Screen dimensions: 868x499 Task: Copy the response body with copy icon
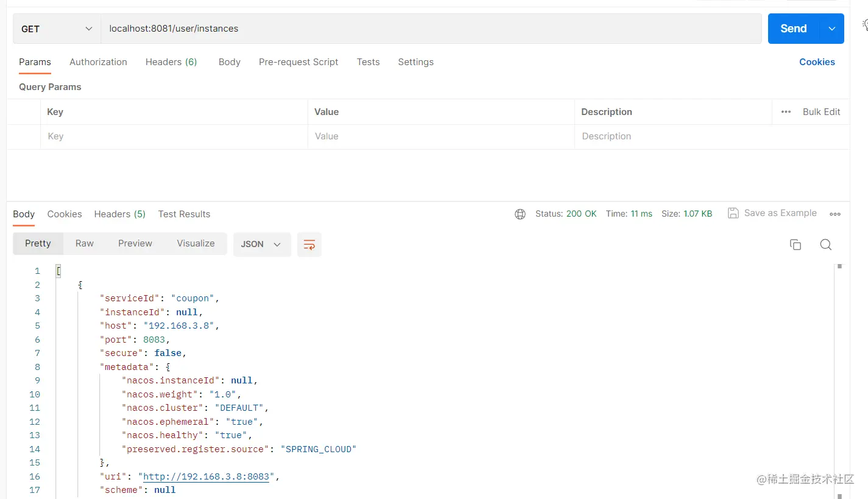(x=795, y=245)
